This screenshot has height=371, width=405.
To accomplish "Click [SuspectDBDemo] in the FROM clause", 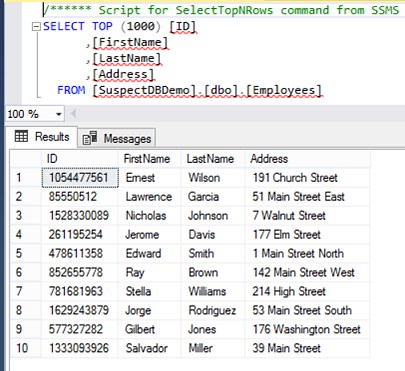I will click(145, 90).
